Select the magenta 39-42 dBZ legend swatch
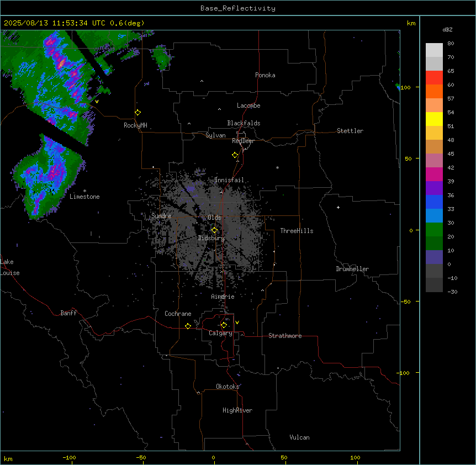476x465 pixels. [x=434, y=174]
